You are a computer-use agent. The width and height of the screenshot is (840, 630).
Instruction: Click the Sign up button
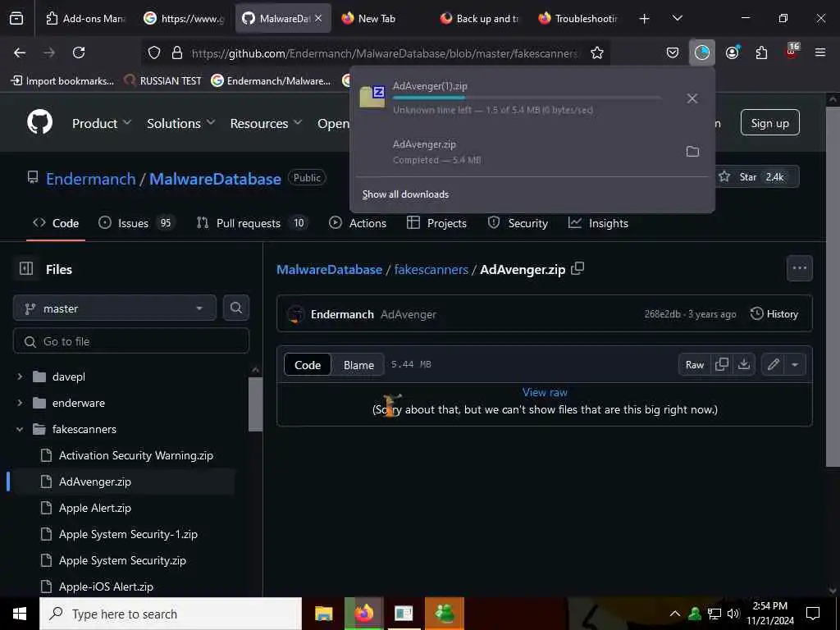tap(769, 123)
